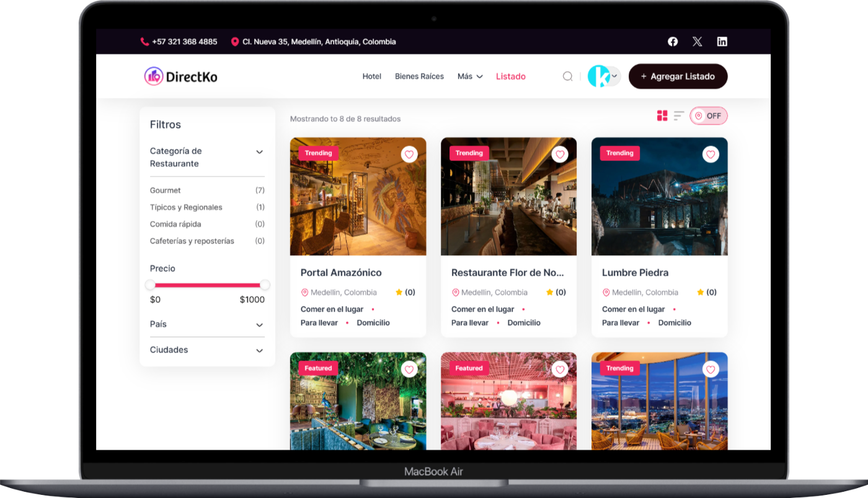Click the user avatar profile icon
Viewport: 868px width, 498px height.
click(600, 76)
